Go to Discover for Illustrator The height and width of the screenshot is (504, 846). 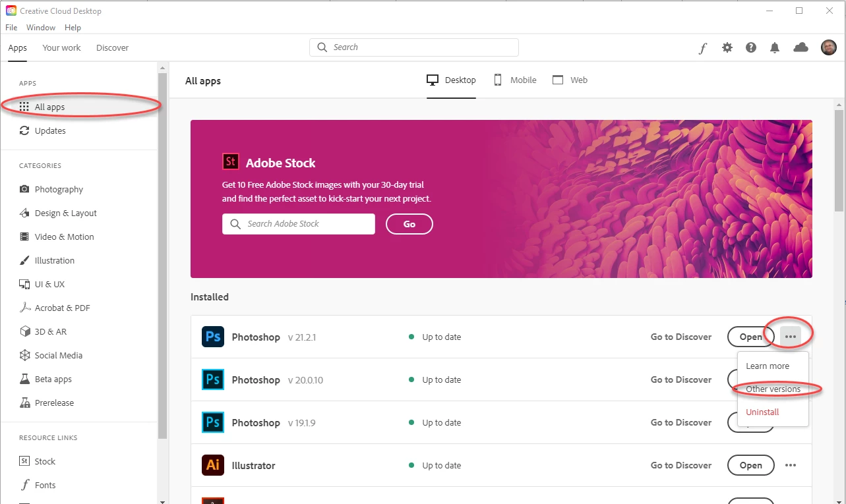tap(681, 465)
